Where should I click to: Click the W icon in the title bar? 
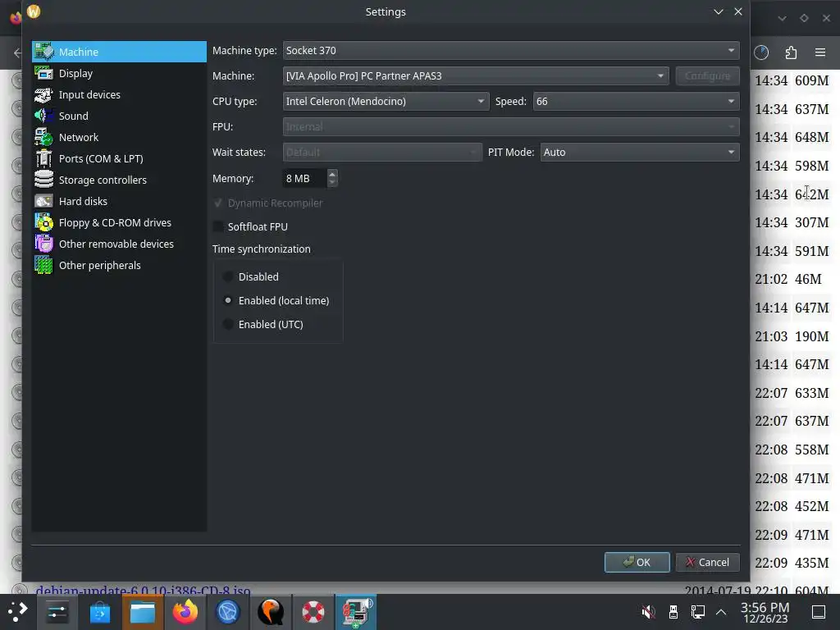(x=34, y=11)
